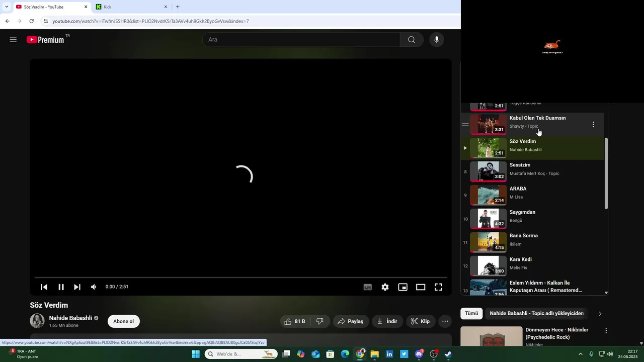Click the search magnifier button
The image size is (644, 362).
tap(412, 40)
